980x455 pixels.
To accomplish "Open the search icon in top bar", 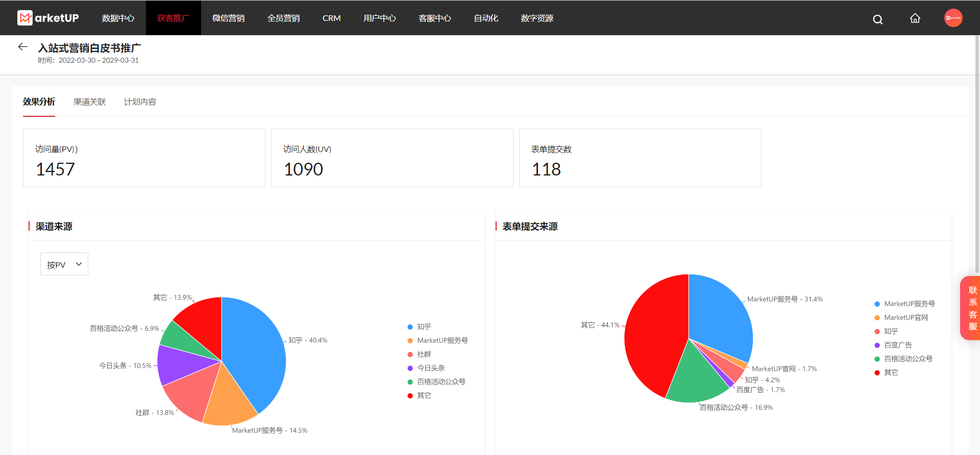I will [878, 19].
